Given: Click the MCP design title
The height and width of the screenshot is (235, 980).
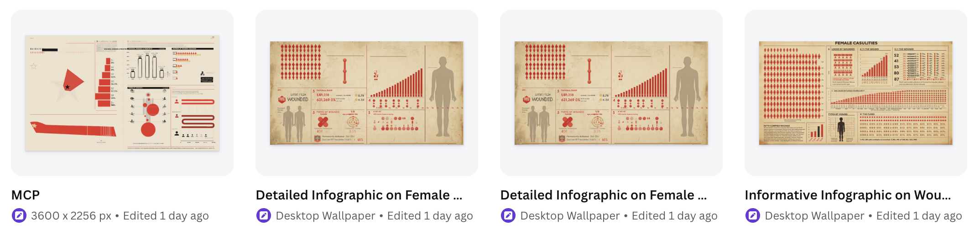Looking at the screenshot, I should click(x=26, y=195).
